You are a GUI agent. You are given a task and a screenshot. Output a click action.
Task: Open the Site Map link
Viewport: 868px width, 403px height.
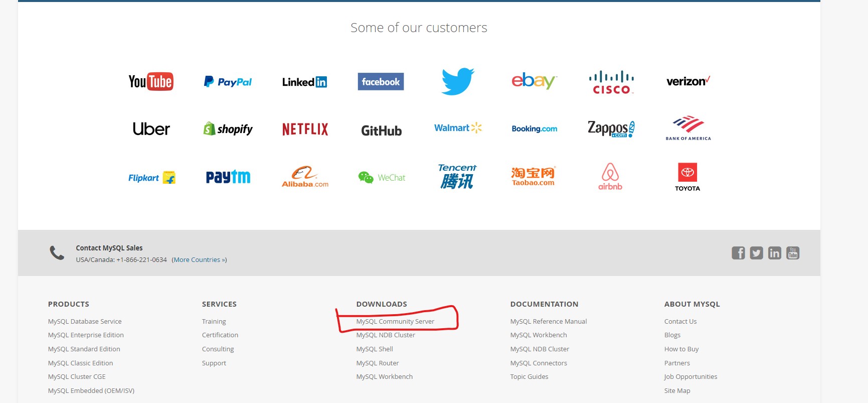[x=677, y=390]
